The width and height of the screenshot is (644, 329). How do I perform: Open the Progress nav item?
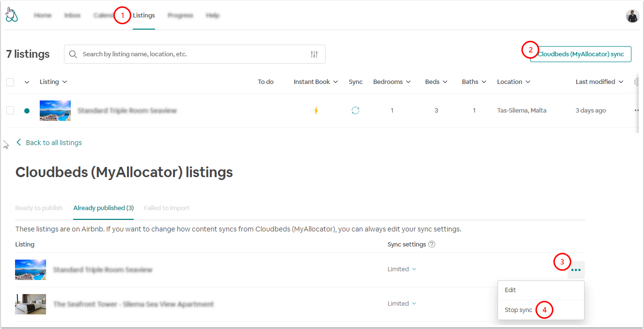click(180, 16)
